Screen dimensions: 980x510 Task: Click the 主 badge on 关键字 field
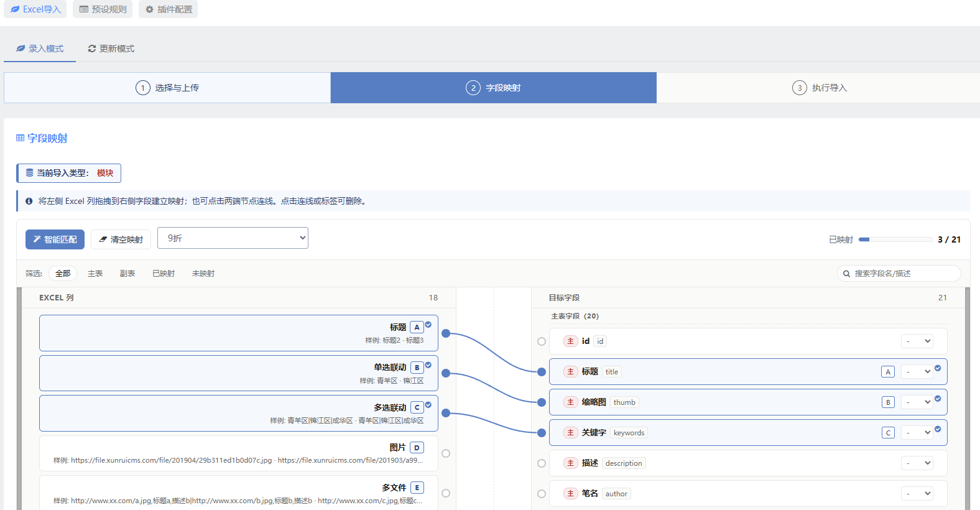point(571,433)
